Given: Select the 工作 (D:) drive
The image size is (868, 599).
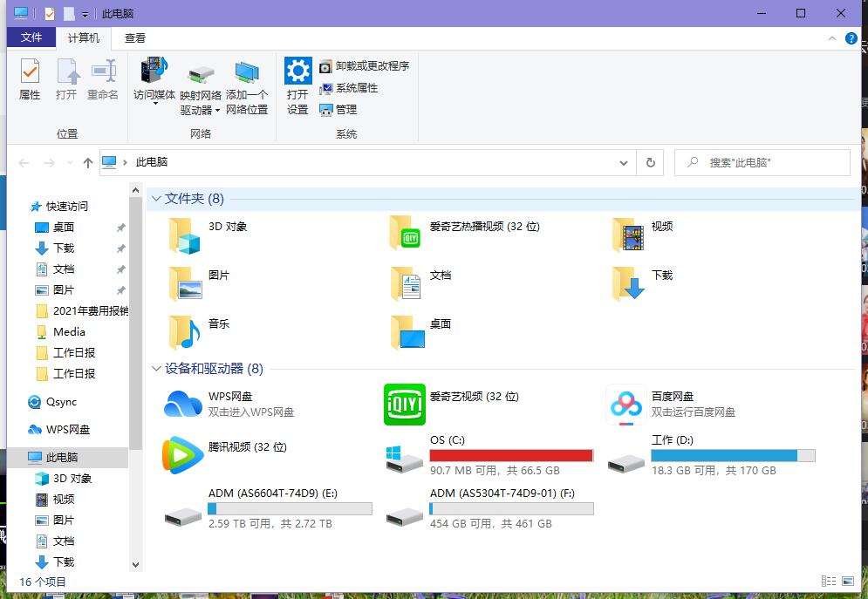Looking at the screenshot, I should [x=711, y=455].
